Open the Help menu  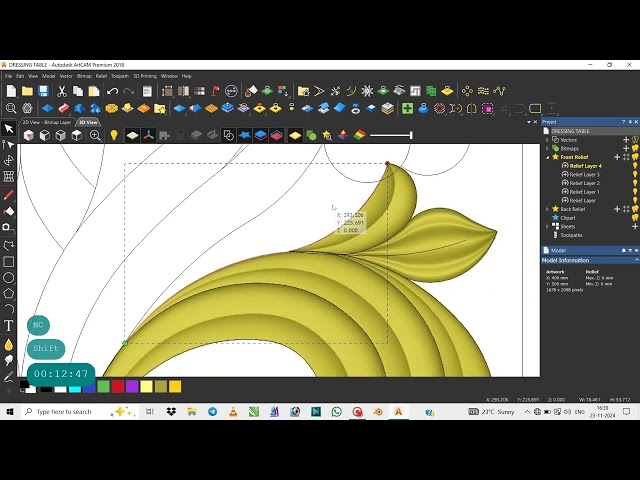186,76
